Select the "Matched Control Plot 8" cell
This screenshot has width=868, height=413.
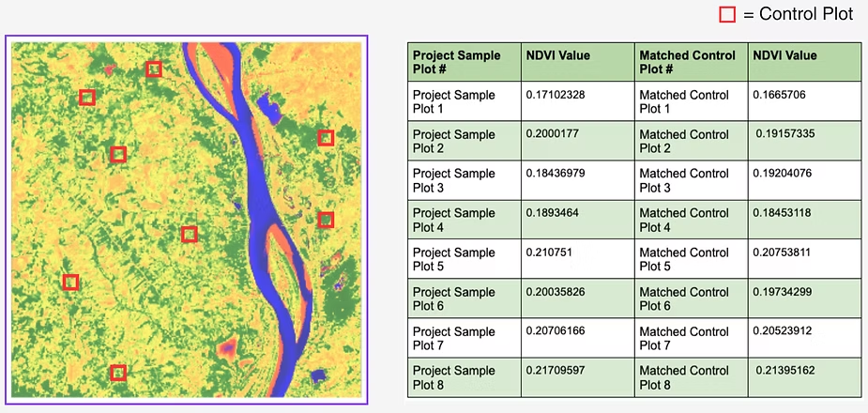[691, 377]
